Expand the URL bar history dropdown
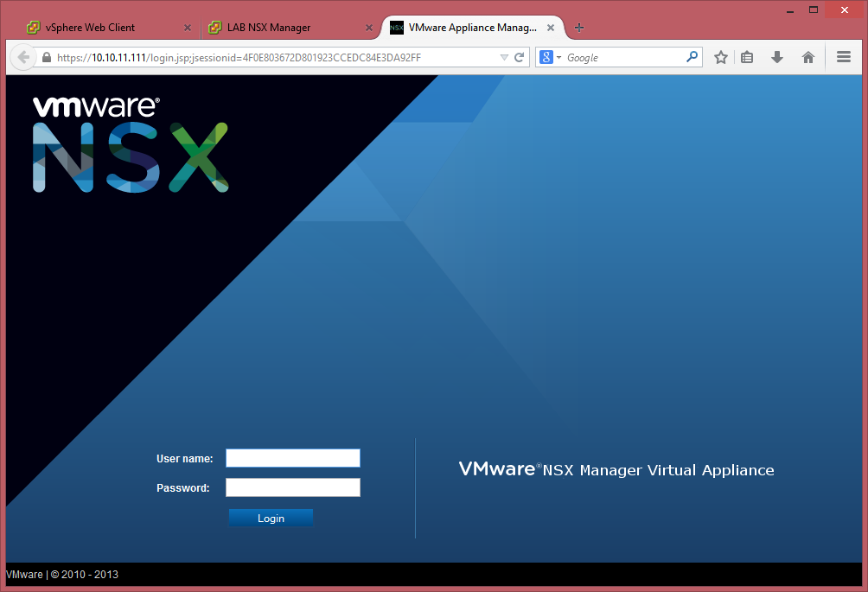Image resolution: width=868 pixels, height=592 pixels. coord(504,57)
